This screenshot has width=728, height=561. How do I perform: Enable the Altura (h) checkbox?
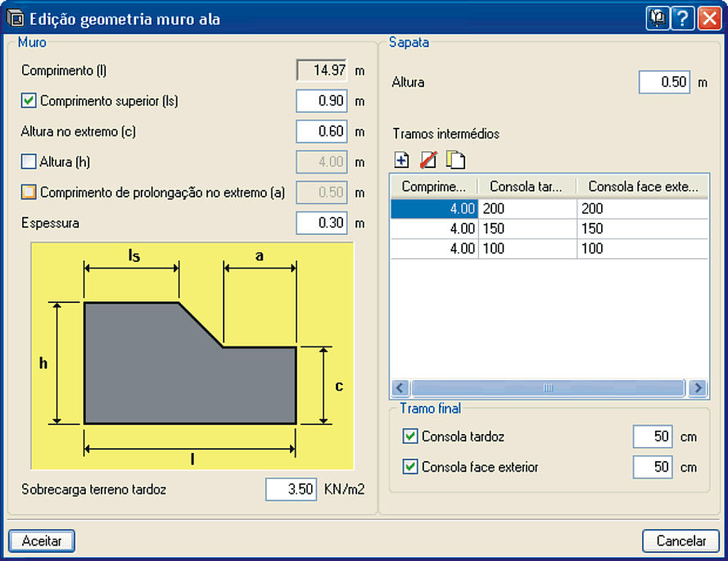click(x=29, y=162)
